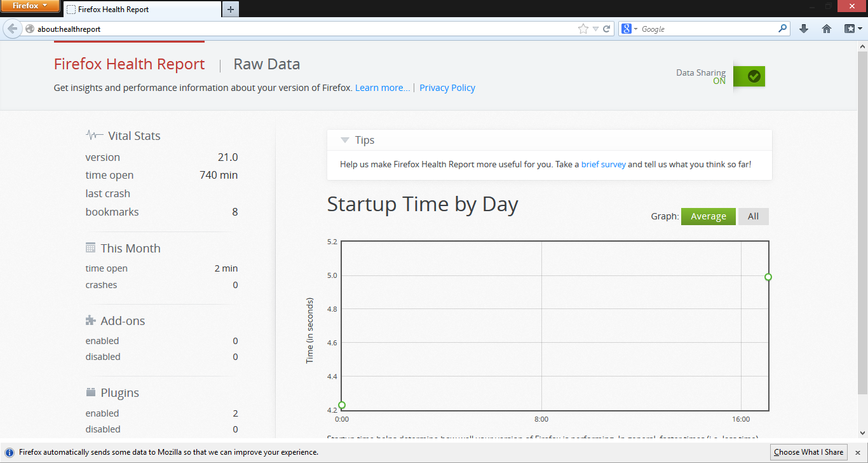Image resolution: width=868 pixels, height=463 pixels.
Task: Dismiss the data notification bar
Action: (857, 452)
